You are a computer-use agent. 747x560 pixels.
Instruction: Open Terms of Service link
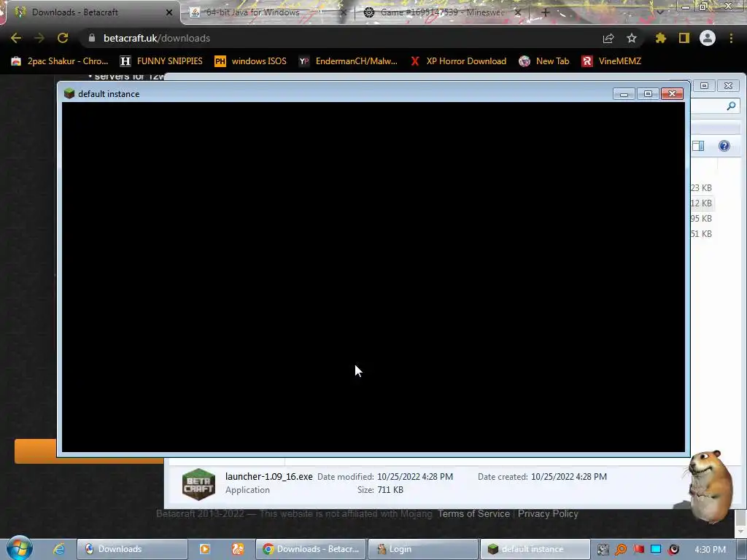click(x=473, y=514)
